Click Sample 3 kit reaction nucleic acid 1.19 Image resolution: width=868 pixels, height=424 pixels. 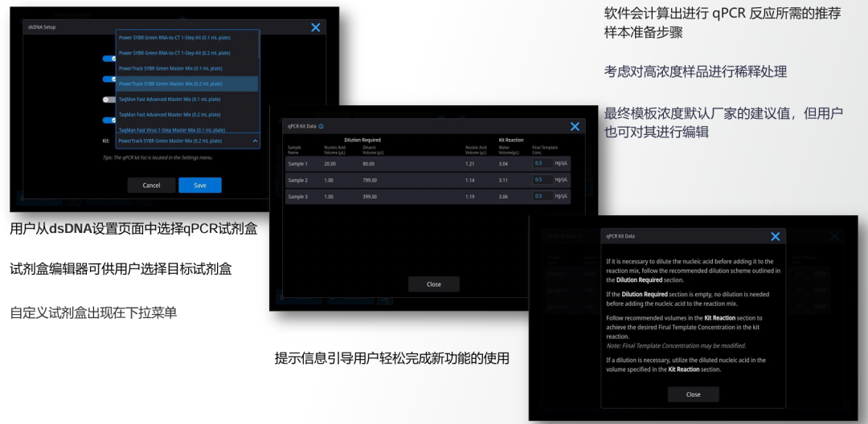[x=470, y=197]
